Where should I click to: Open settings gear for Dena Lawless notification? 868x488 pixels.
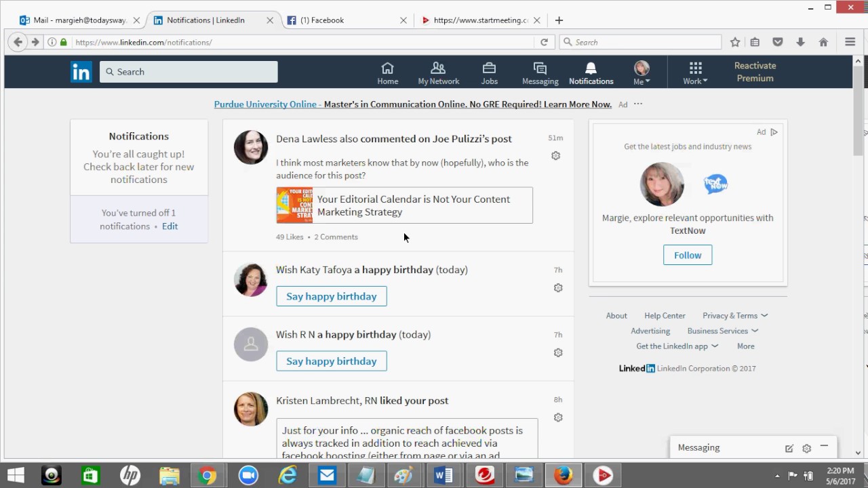point(555,156)
